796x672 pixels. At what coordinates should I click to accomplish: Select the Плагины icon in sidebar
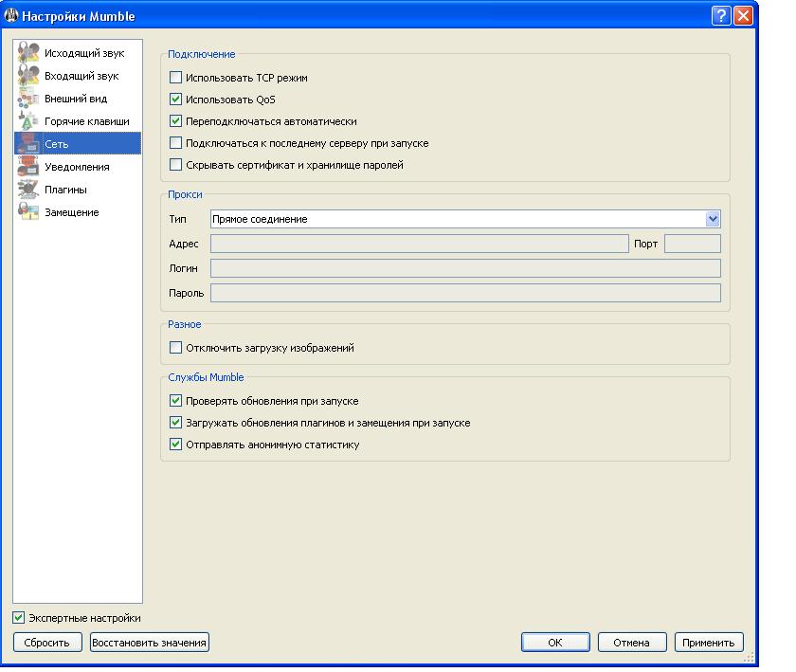28,190
